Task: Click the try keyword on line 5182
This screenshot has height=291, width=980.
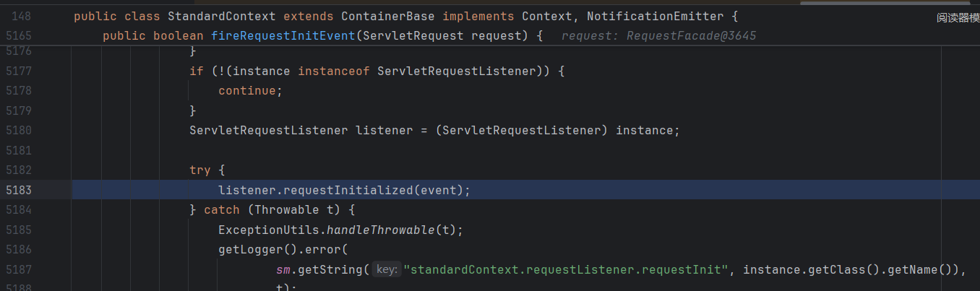Action: pos(200,170)
